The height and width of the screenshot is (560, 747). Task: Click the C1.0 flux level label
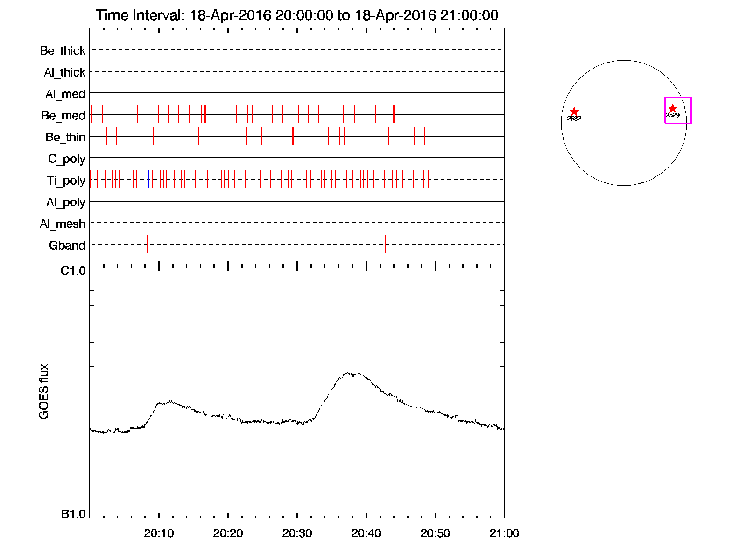73,271
